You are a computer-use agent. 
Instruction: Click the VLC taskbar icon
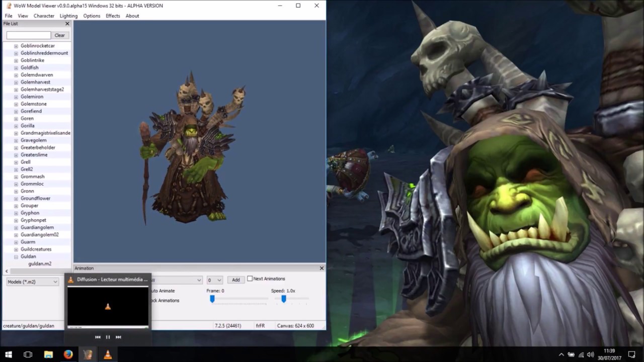click(108, 354)
